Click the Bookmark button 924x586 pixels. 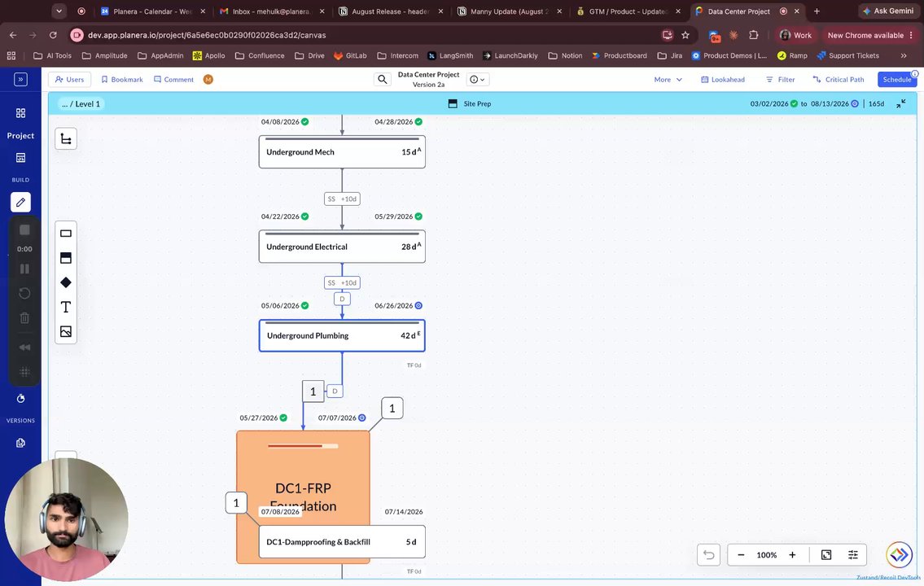tap(122, 80)
